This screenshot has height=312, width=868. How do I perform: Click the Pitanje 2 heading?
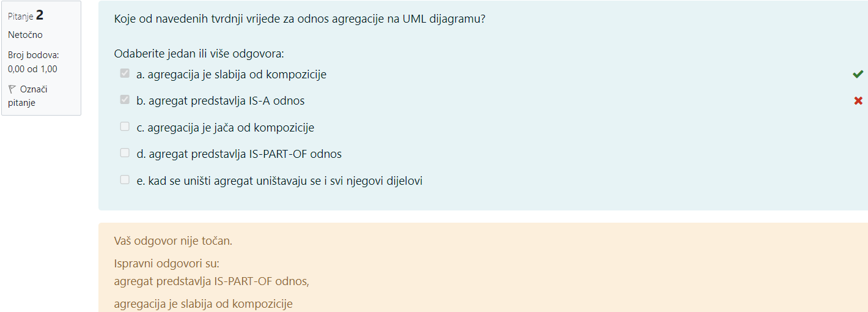(x=26, y=16)
